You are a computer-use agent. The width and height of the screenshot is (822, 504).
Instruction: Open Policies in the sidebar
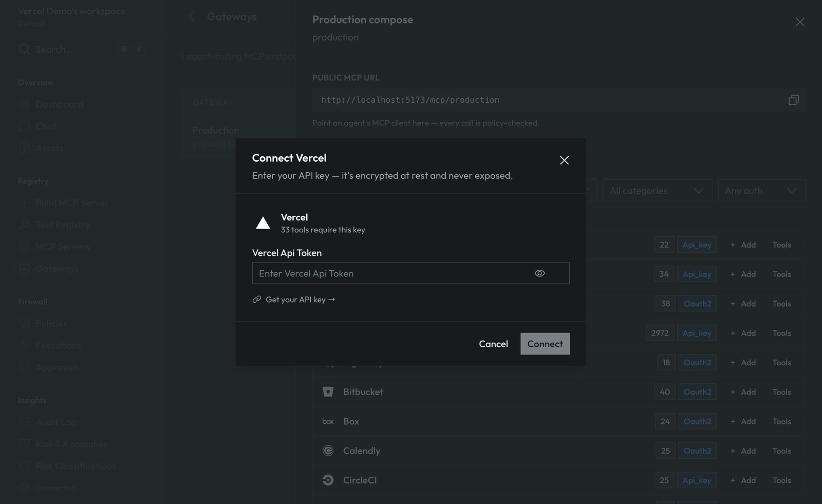51,324
